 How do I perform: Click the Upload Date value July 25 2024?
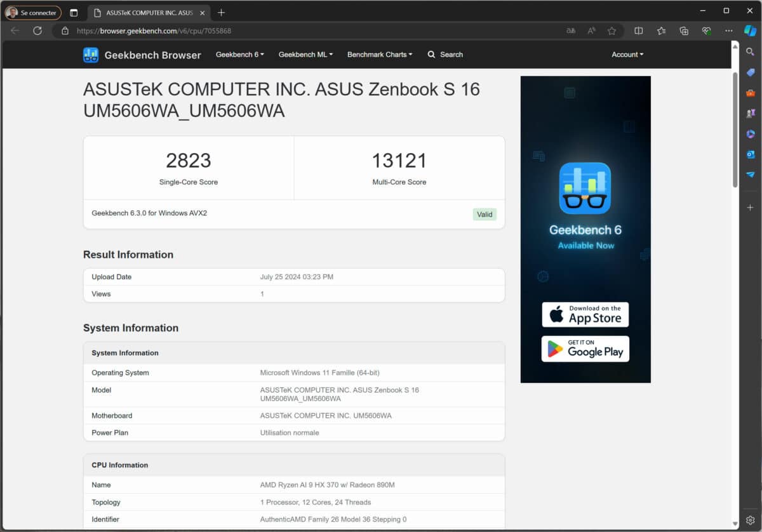point(297,277)
